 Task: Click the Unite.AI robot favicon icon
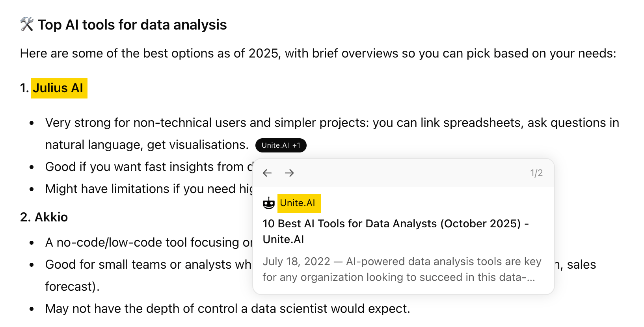[x=270, y=203]
